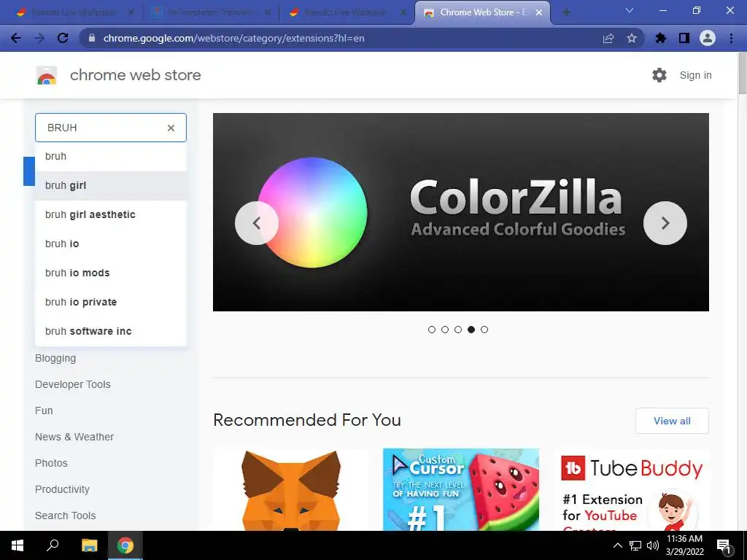Open the ColorZilla banner
The width and height of the screenshot is (747, 560).
[x=461, y=212]
